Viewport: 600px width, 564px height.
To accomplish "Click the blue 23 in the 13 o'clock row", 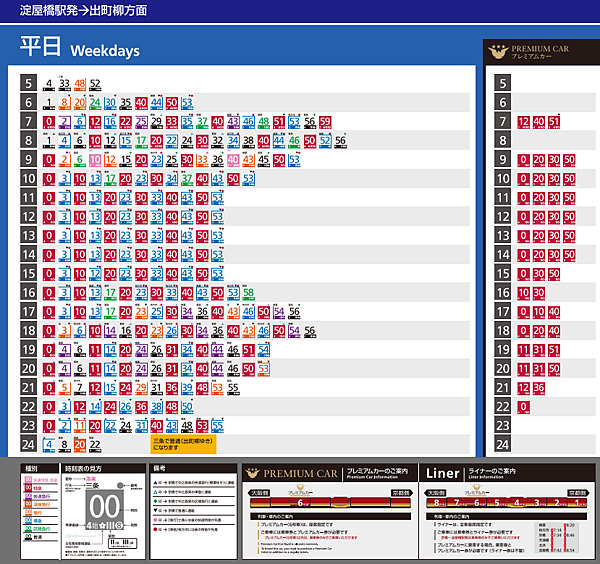I will [x=126, y=236].
